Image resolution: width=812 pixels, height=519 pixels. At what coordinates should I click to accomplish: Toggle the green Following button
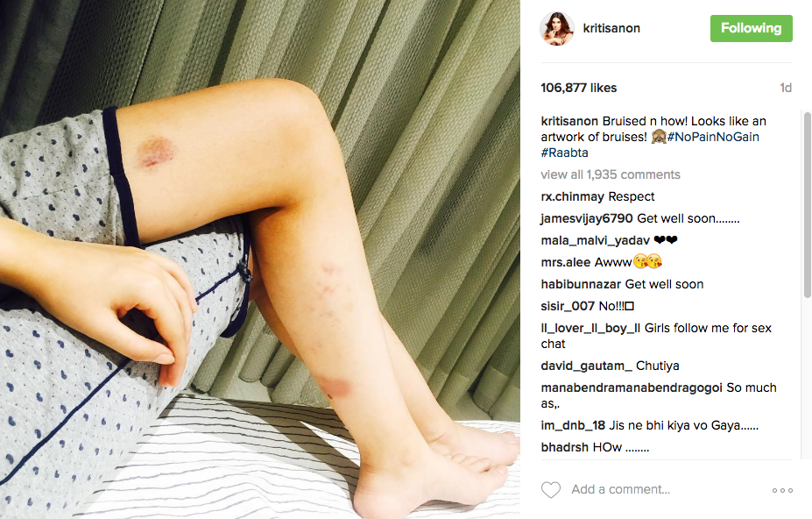point(751,28)
